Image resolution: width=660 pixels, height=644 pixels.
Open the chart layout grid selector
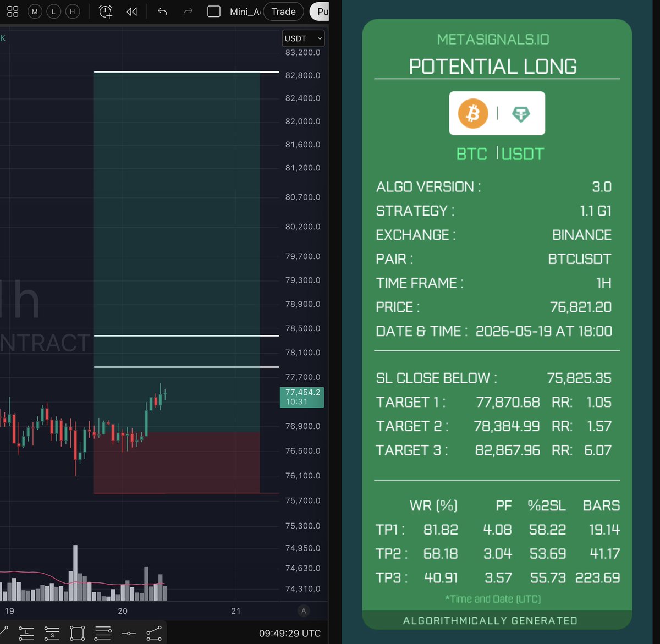tap(13, 12)
